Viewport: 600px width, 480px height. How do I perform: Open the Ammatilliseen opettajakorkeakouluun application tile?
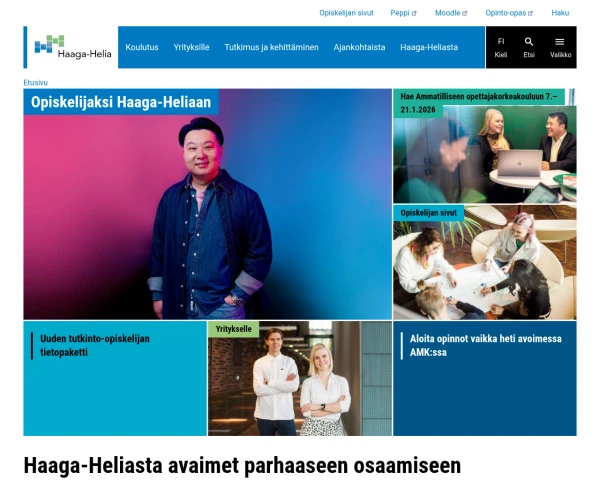484,146
